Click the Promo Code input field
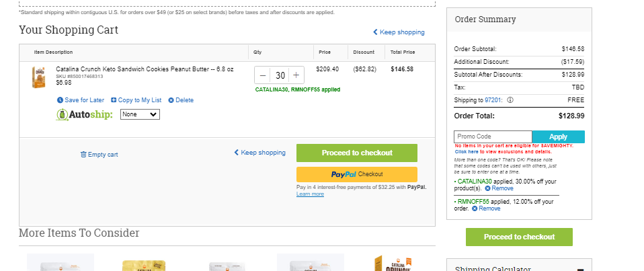Screen dimensions: 644x271 (493, 137)
